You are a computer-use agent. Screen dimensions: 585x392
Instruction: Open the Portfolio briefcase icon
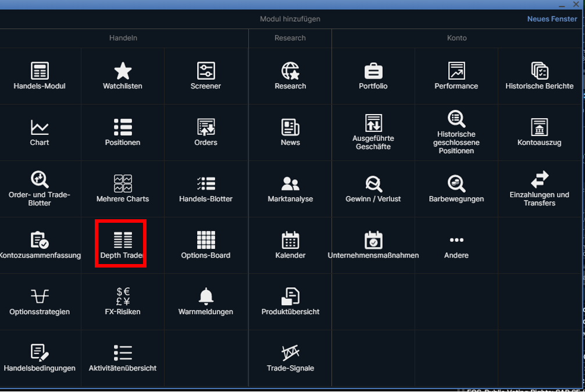point(373,72)
